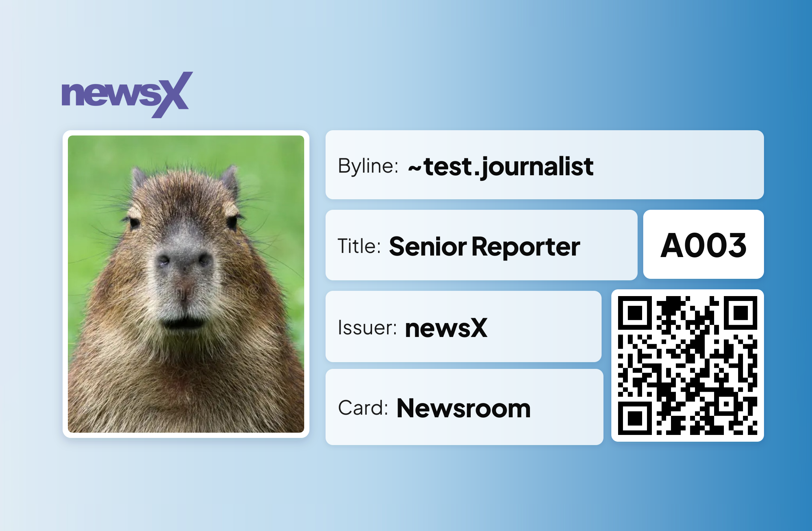This screenshot has width=812, height=531.
Task: Select the Newsroom card text
Action: point(464,408)
